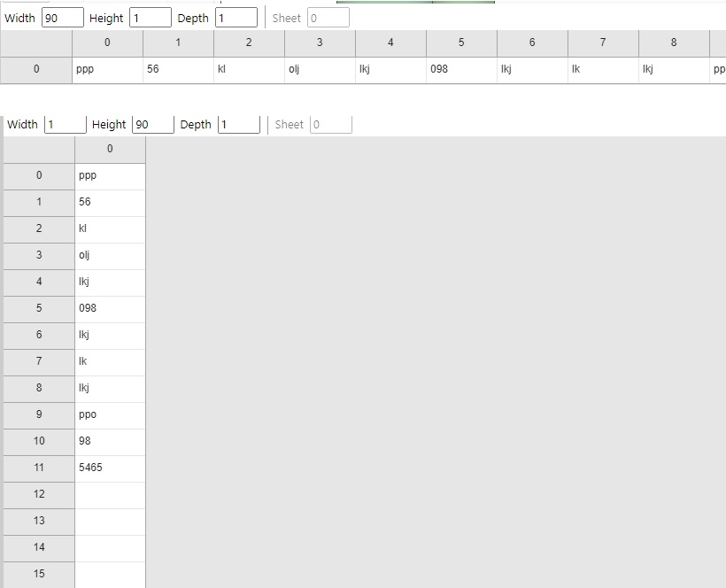Screen dimensions: 726x588
Task: Click the empty cell in lower row 12
Action: pyautogui.click(x=110, y=495)
